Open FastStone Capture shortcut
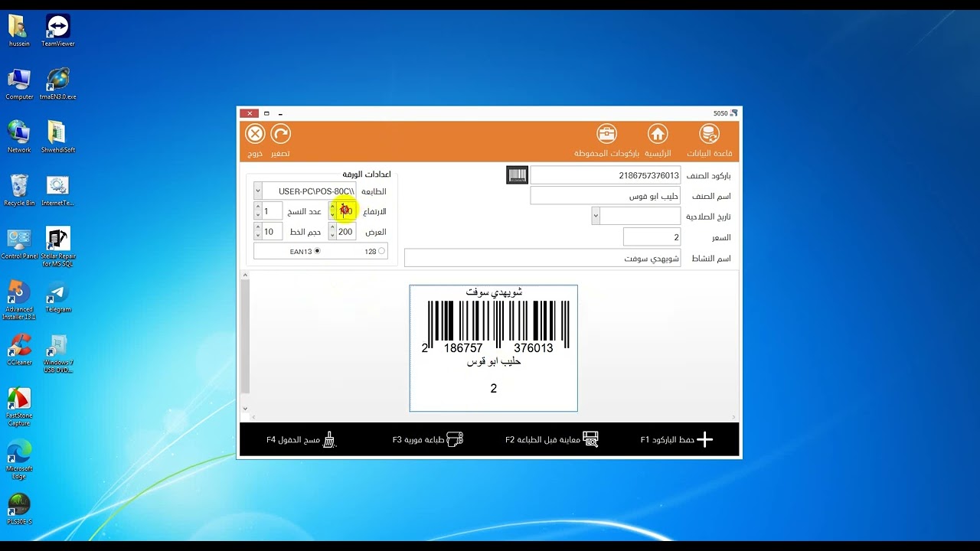The width and height of the screenshot is (980, 551). [x=19, y=406]
